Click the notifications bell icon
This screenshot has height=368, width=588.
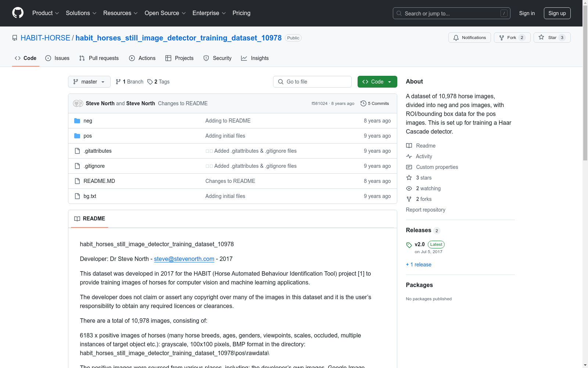click(x=456, y=38)
